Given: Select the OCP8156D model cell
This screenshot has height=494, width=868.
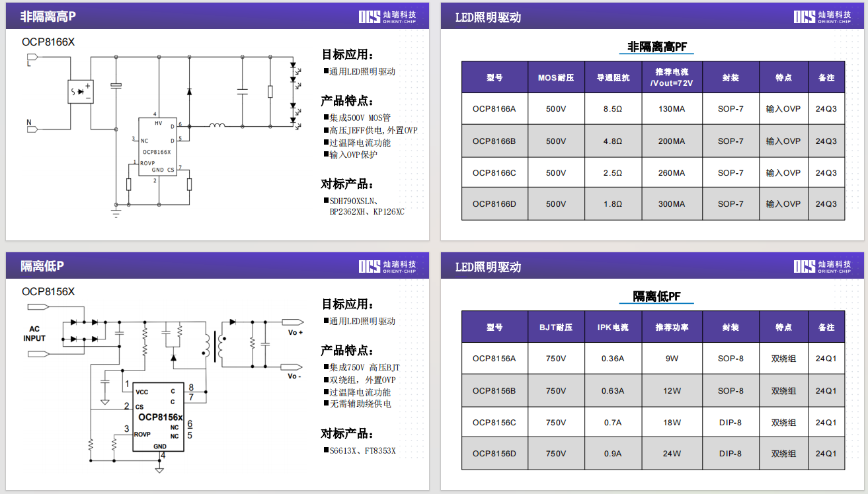Looking at the screenshot, I should [494, 454].
